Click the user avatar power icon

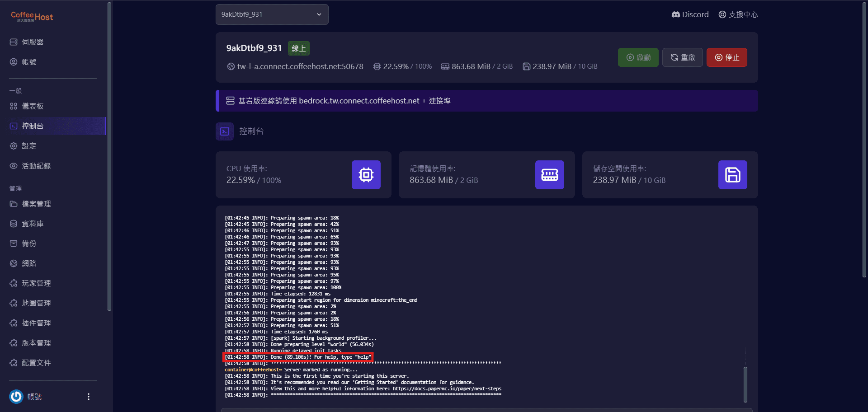pyautogui.click(x=16, y=397)
